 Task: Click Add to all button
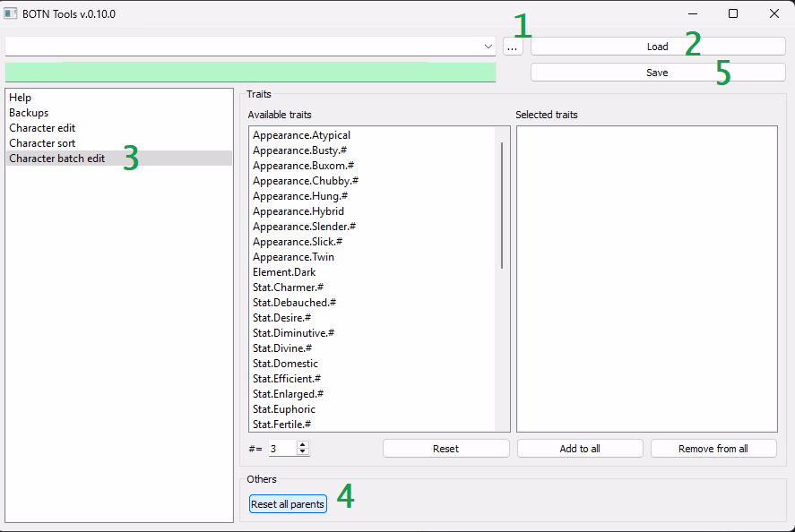(x=580, y=449)
